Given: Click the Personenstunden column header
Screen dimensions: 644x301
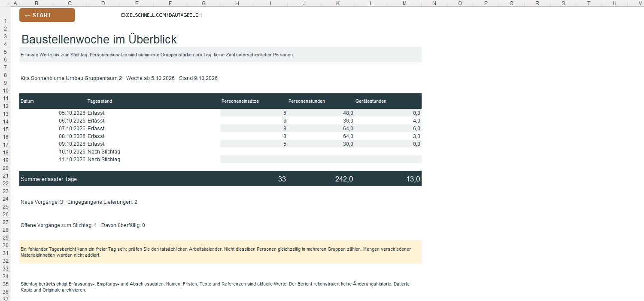Looking at the screenshot, I should [x=307, y=101].
